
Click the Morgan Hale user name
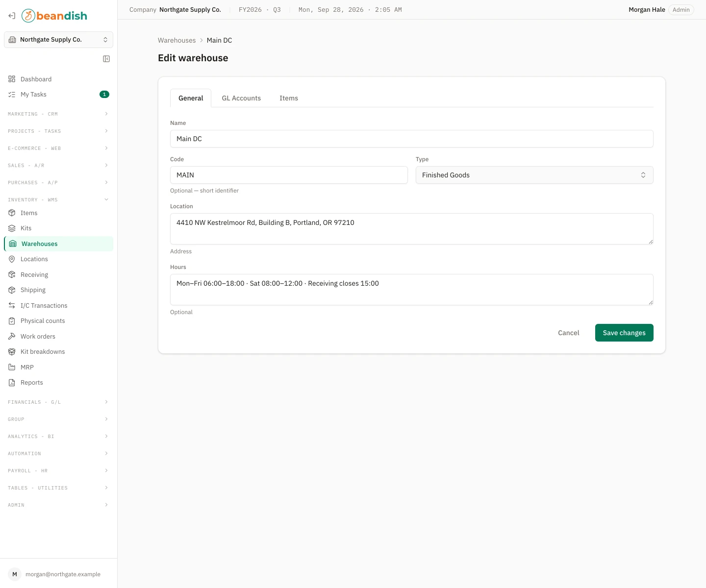point(647,10)
